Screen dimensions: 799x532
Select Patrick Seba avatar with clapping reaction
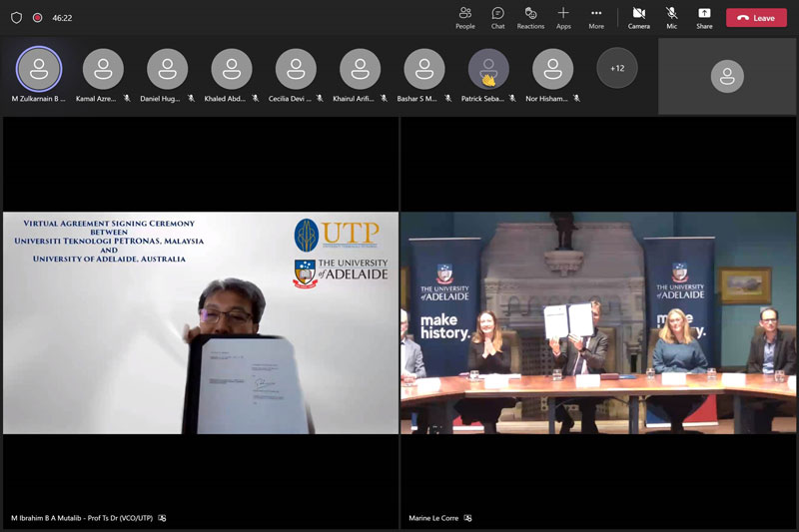[488, 69]
